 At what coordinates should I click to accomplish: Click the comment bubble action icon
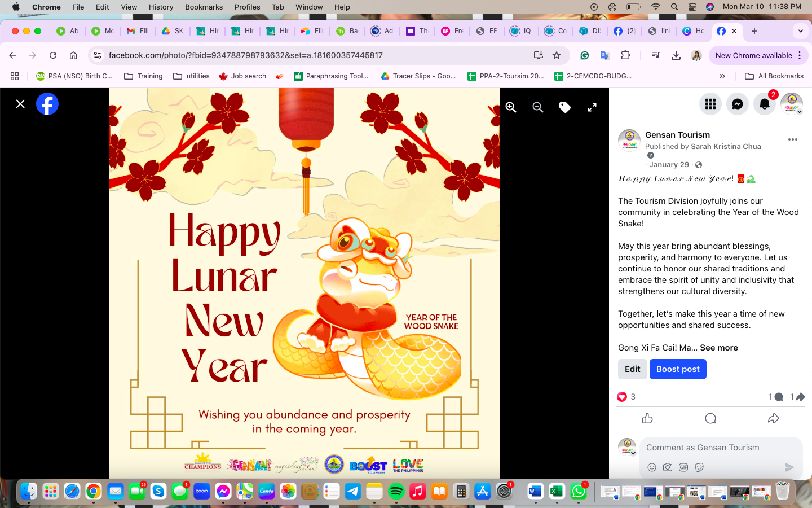(x=710, y=418)
